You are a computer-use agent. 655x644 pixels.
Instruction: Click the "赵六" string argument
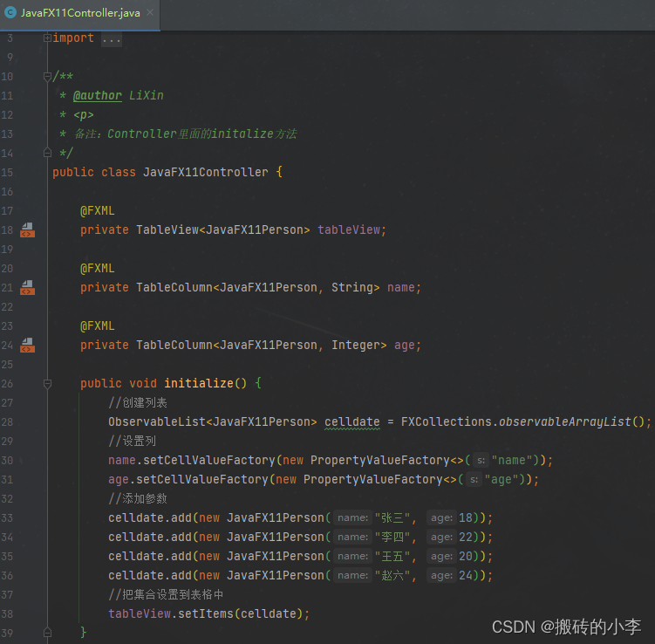(x=392, y=576)
